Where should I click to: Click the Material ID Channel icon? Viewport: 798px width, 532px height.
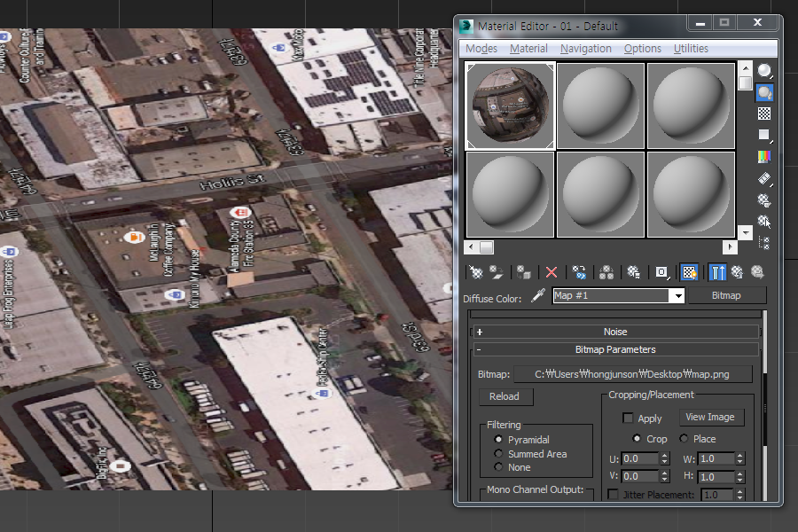[x=661, y=272]
